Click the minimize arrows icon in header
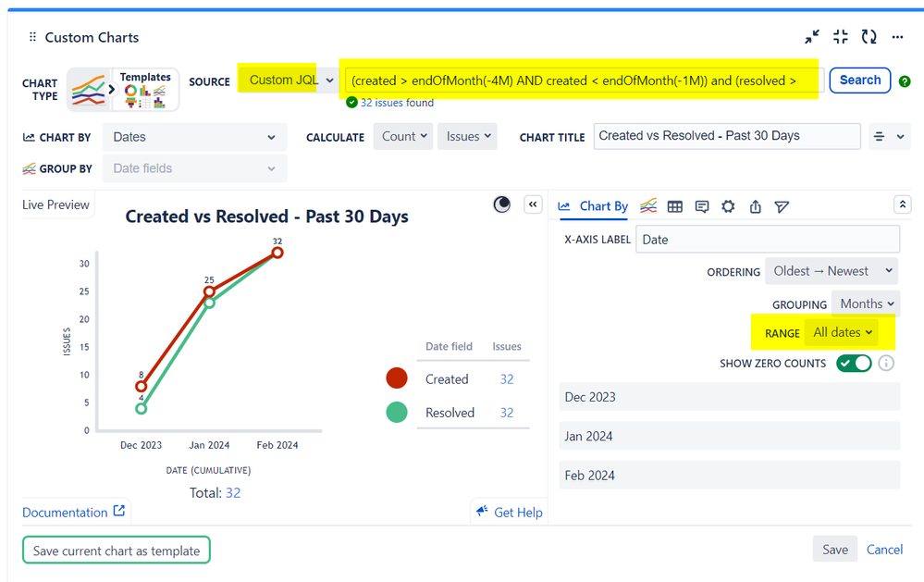Screen dimensions: 924x582 812,37
